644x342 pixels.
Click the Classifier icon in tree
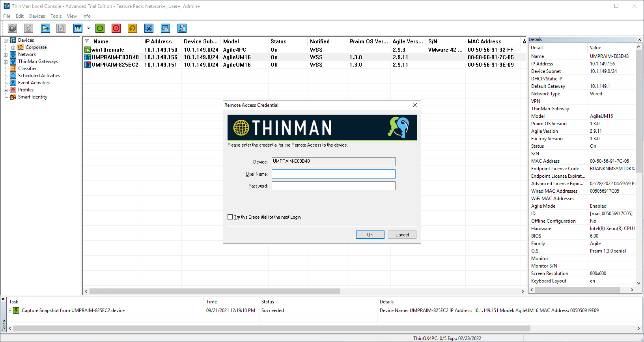click(x=13, y=69)
